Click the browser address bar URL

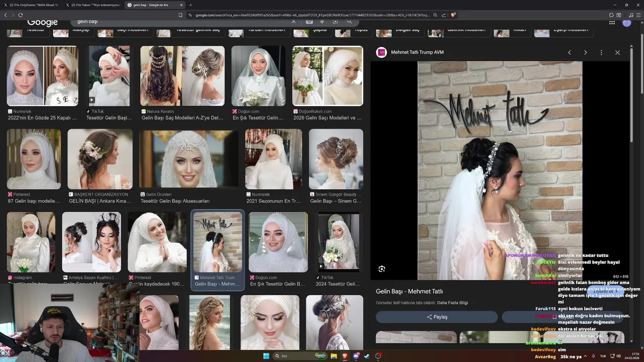pos(312,15)
